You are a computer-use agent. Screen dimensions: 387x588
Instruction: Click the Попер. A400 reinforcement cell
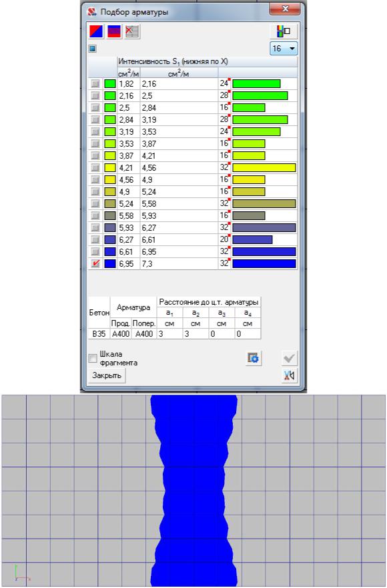(144, 334)
